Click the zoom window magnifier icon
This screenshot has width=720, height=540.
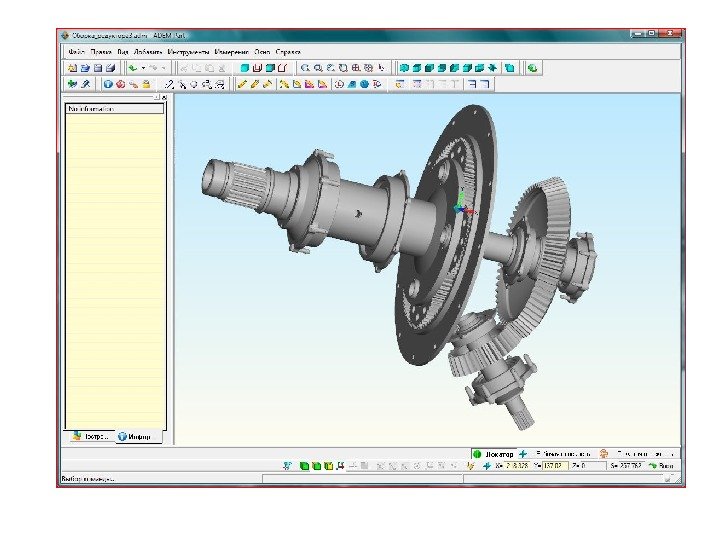click(318, 68)
